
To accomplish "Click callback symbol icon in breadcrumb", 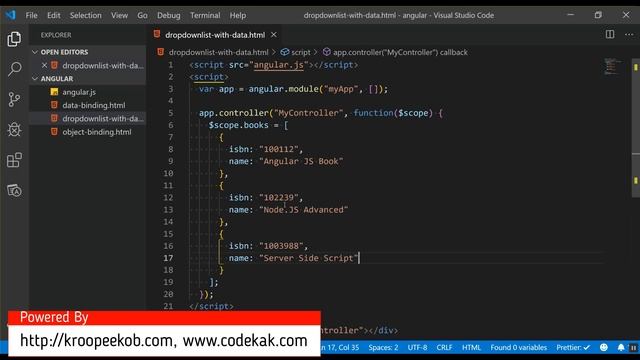I will click(327, 52).
